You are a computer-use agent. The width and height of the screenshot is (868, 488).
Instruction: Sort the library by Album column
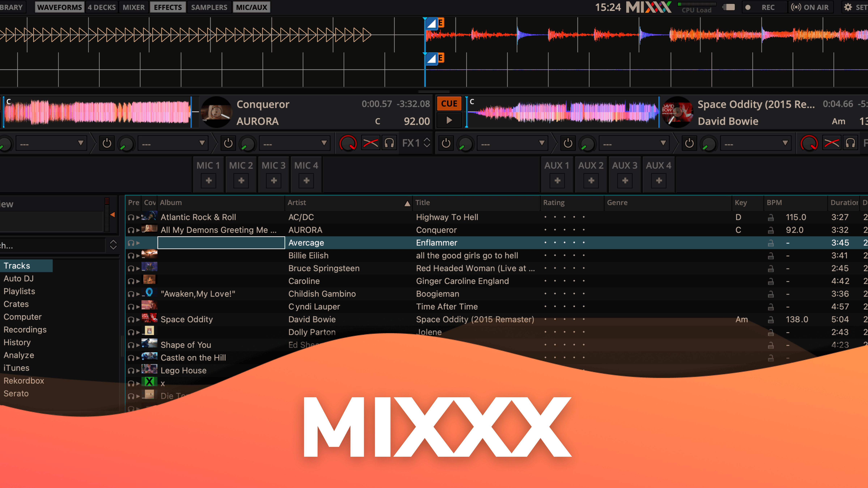point(221,203)
